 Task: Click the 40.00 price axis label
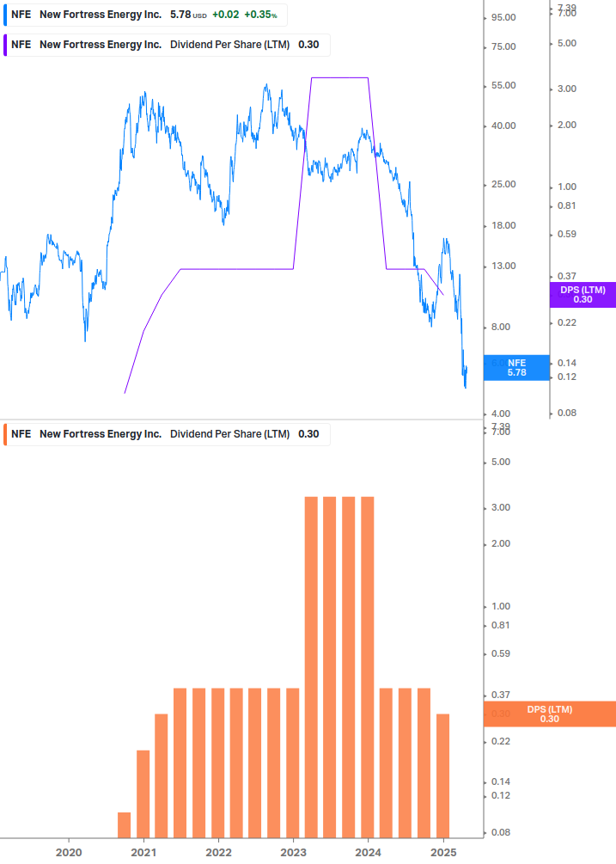503,126
